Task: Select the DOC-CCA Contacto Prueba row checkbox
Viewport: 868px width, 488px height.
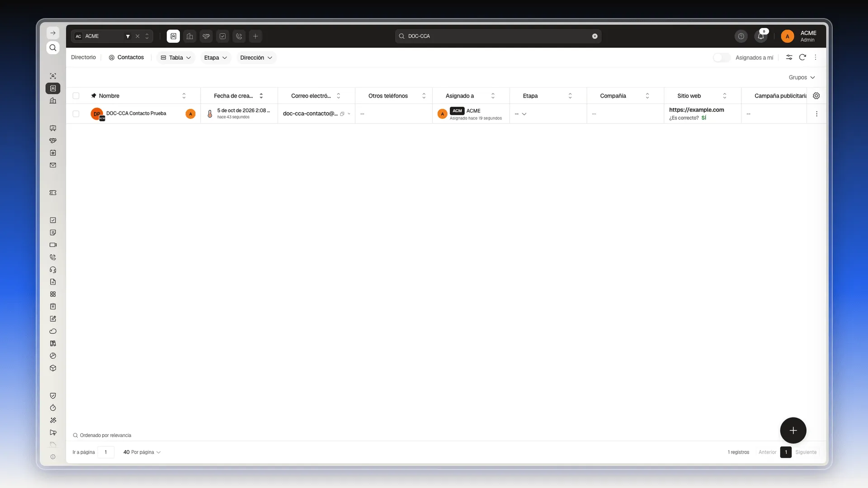Action: [x=76, y=114]
